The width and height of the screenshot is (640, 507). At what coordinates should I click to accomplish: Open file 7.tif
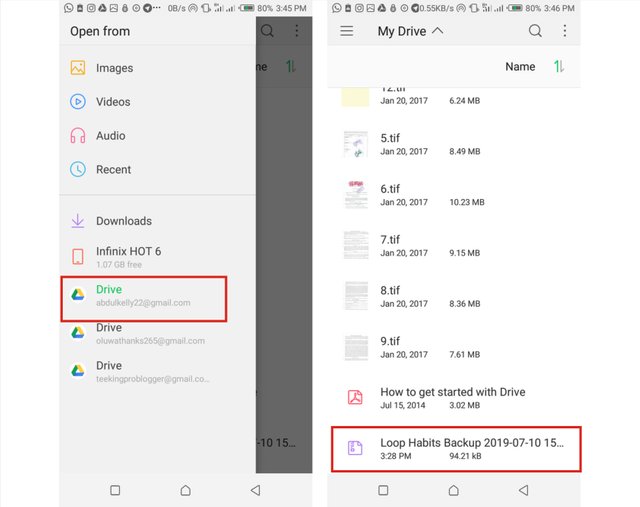click(454, 245)
